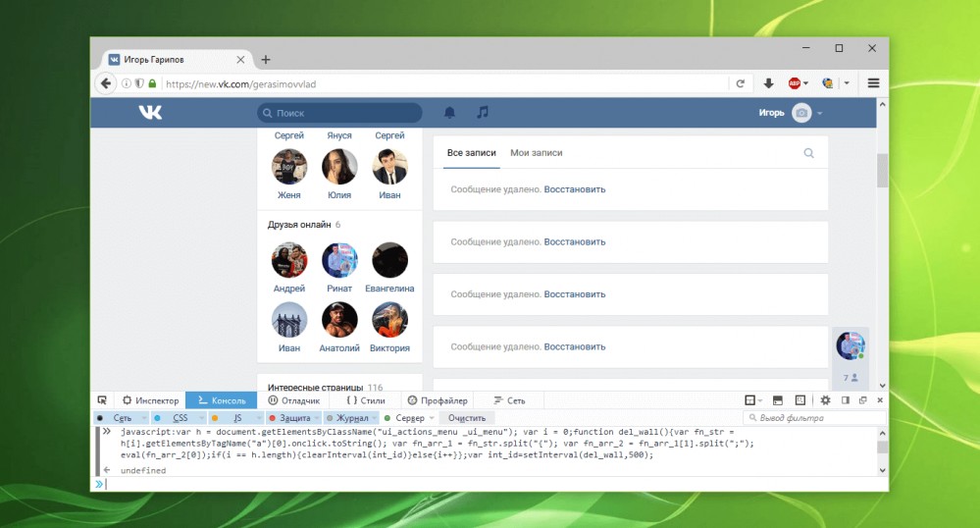This screenshot has width=980, height=528.
Task: Open Андрей's avatar photo
Action: click(289, 260)
